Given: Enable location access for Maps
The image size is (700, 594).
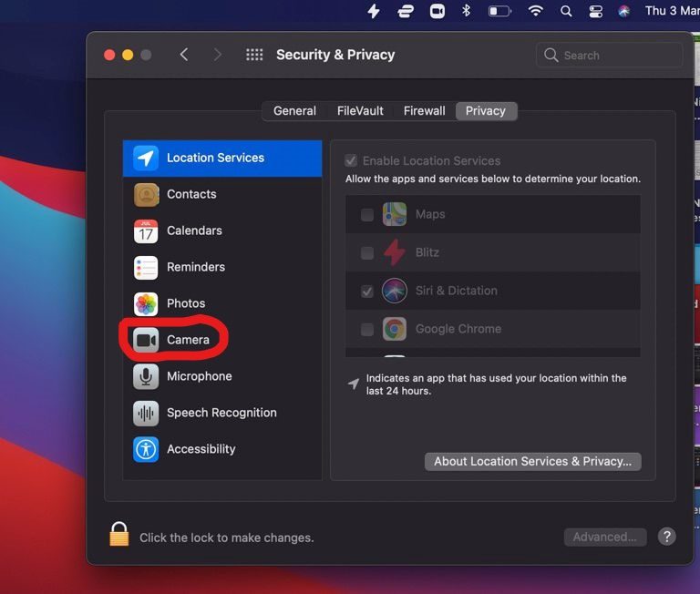Looking at the screenshot, I should [x=367, y=215].
